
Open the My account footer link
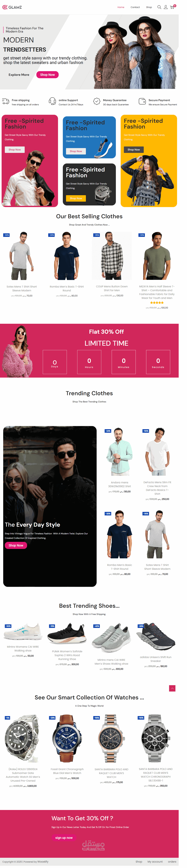click(155, 862)
